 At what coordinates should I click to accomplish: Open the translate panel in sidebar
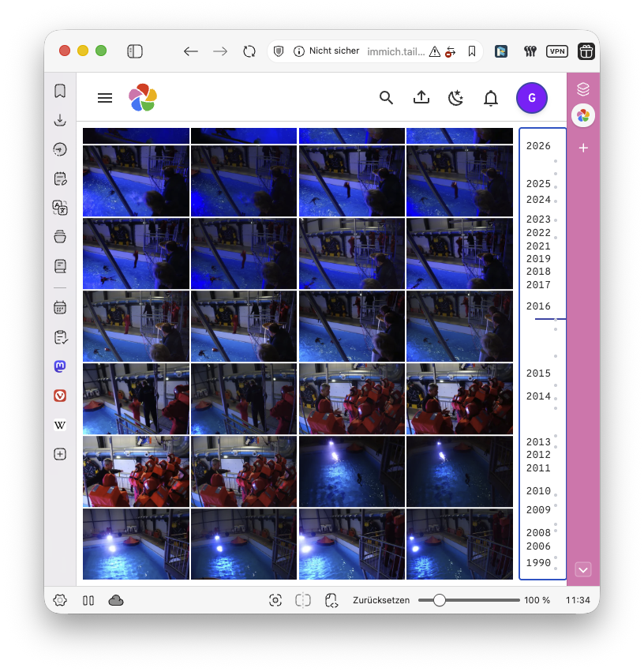click(x=60, y=208)
